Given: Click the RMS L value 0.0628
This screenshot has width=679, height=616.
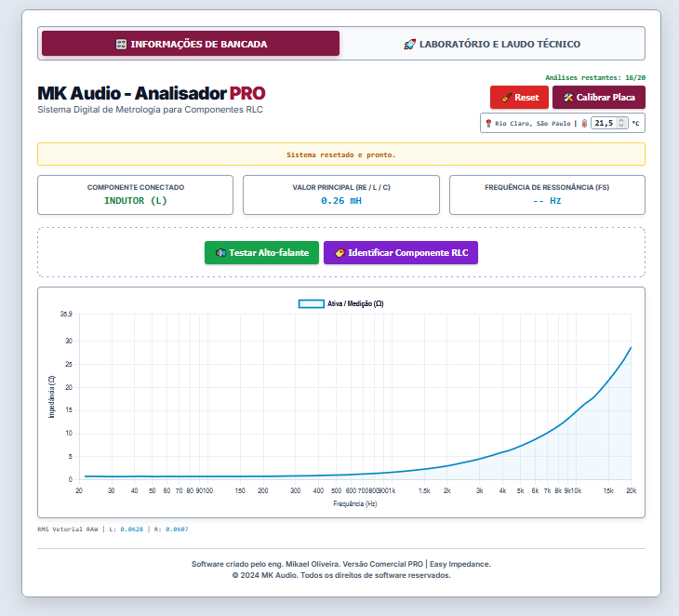Looking at the screenshot, I should tap(132, 529).
